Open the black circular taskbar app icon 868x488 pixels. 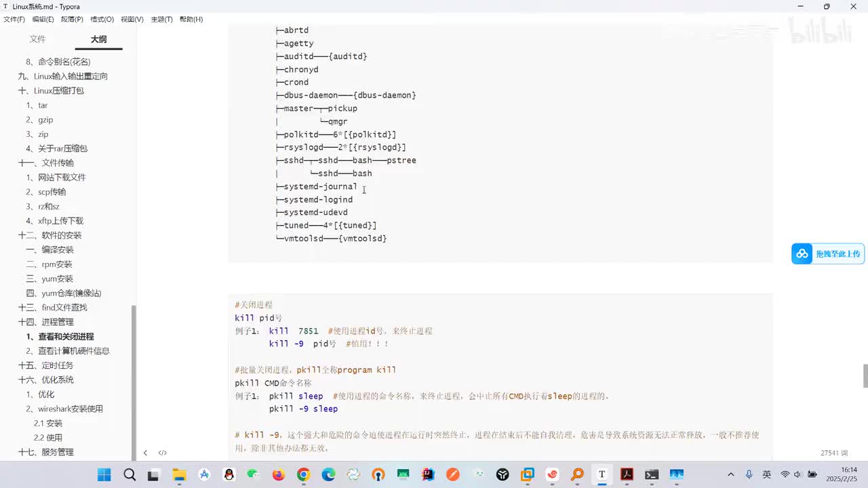tap(502, 474)
